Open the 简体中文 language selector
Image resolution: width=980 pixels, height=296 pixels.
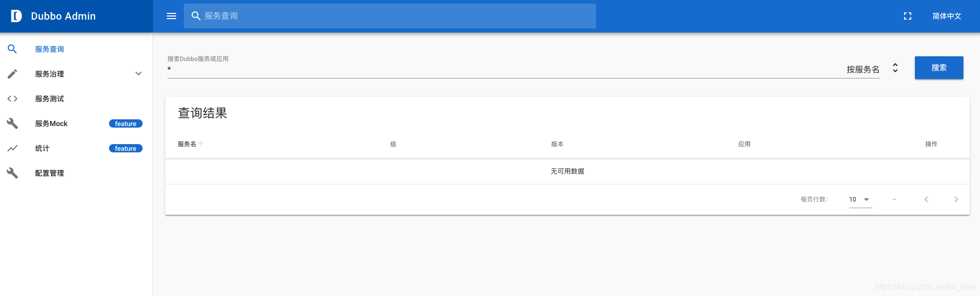click(946, 16)
